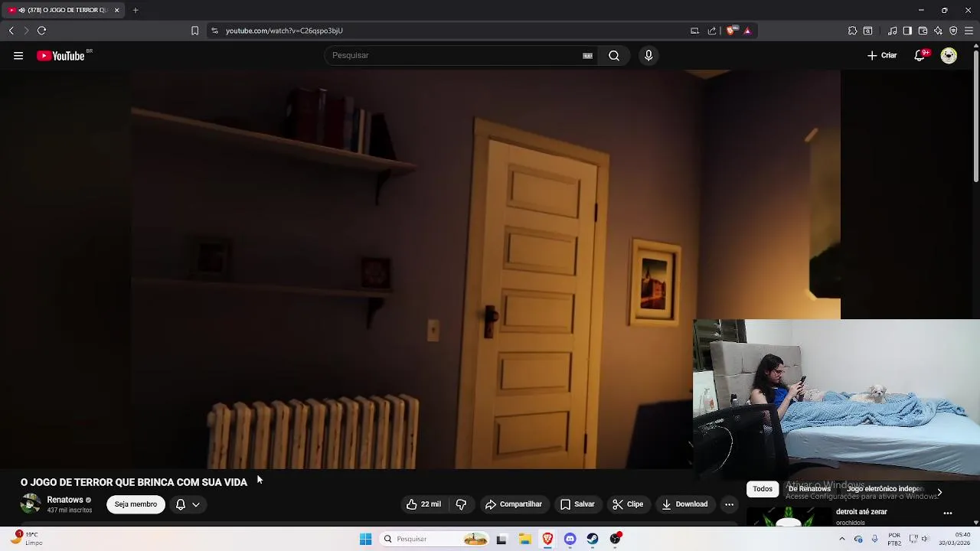Viewport: 980px width, 551px height.
Task: Open the YouTube notifications bell
Action: pos(920,55)
